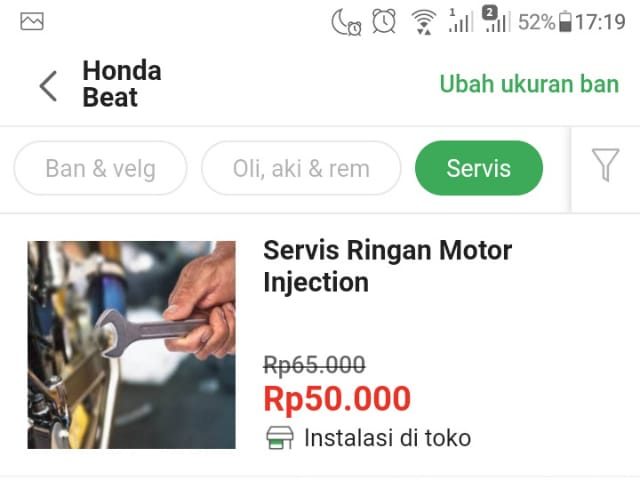Open Servis Ringan Motor Injection title

tap(387, 266)
